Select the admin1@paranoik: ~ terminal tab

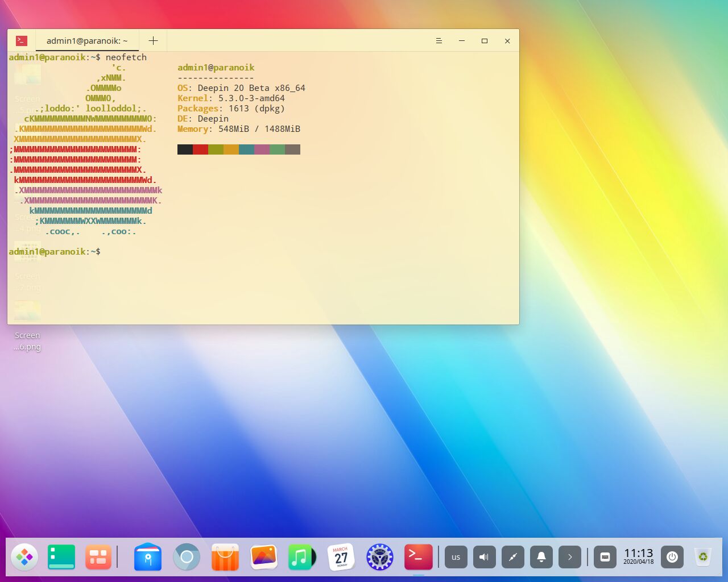87,40
